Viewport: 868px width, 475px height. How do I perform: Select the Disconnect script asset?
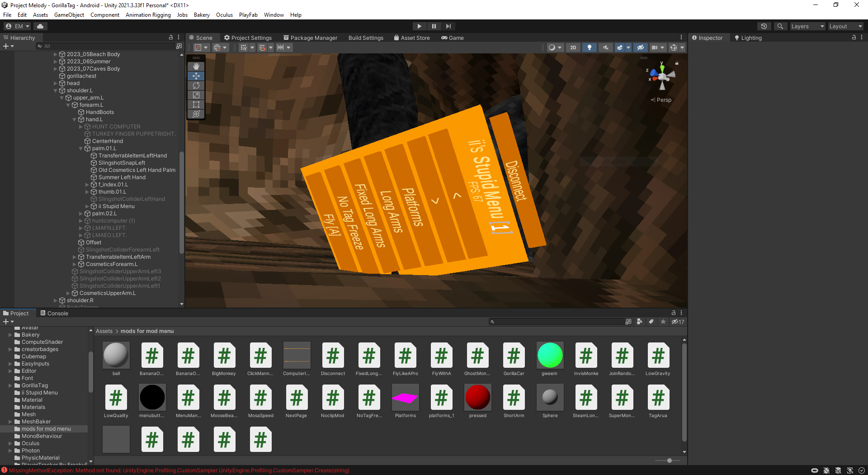tap(333, 360)
